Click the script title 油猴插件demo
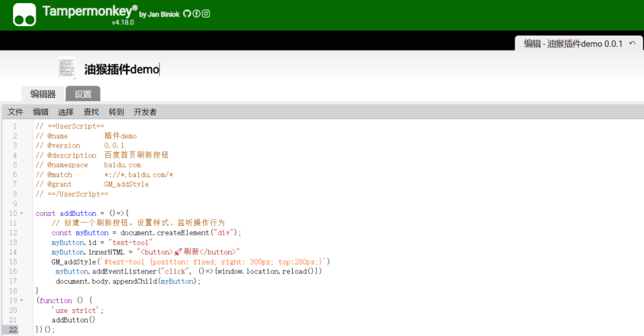Screen dimensions: 644x336 pyautogui.click(x=122, y=69)
